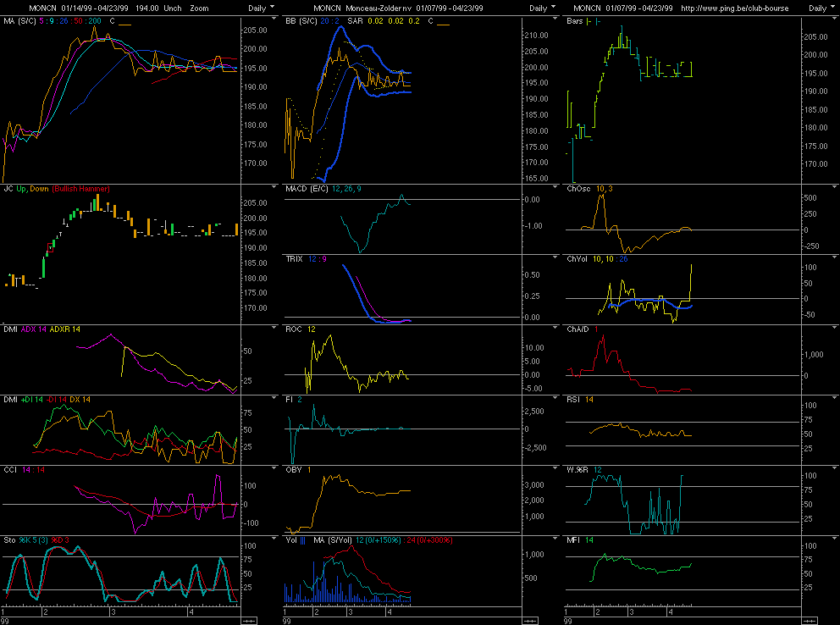
Task: Expand the FI panel menu arrow
Action: tap(555, 397)
